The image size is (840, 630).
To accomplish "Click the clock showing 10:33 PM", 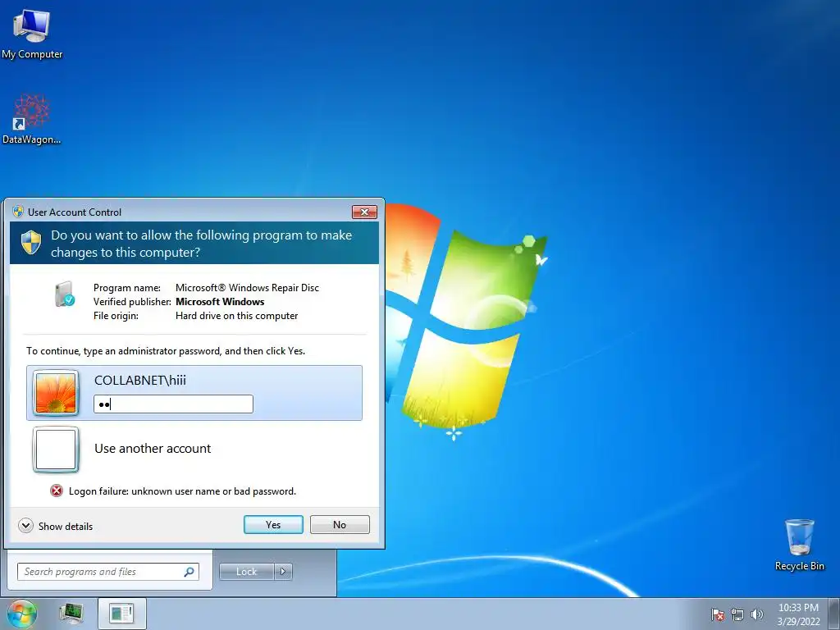I will click(x=798, y=608).
